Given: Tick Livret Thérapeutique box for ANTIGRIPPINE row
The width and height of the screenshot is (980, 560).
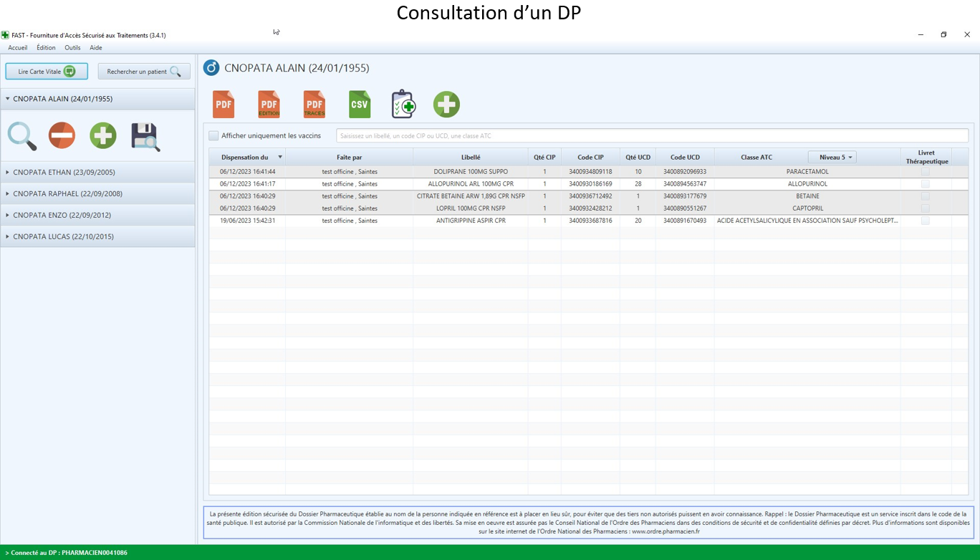Looking at the screenshot, I should pyautogui.click(x=926, y=221).
